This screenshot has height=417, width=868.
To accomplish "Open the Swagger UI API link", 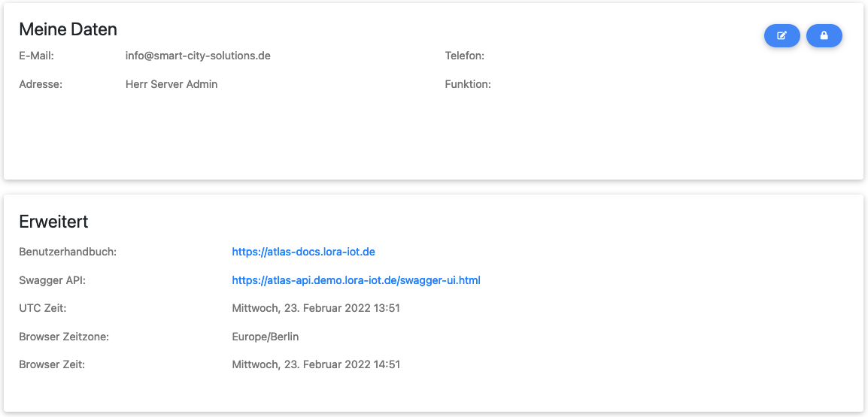I will (x=356, y=280).
